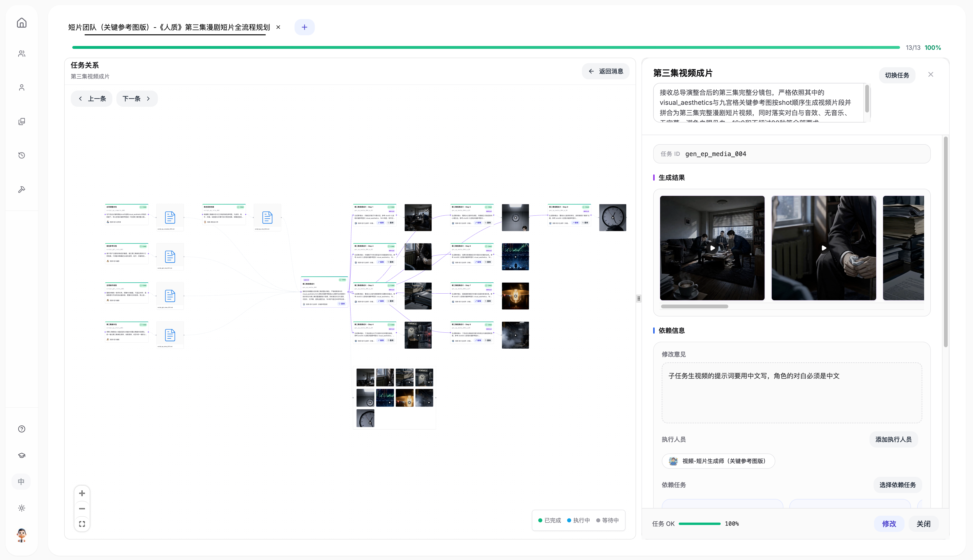Select the 全局制作规则 task card
The height and width of the screenshot is (560, 973).
coord(127,293)
